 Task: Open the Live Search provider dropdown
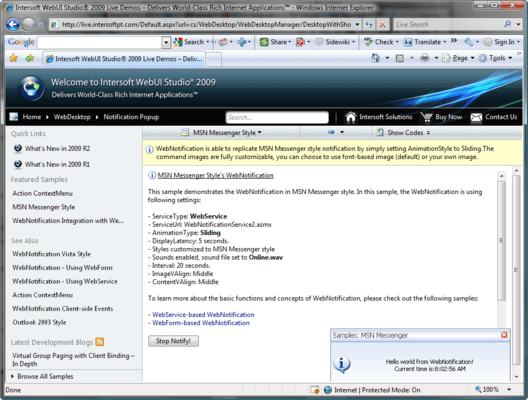point(519,24)
